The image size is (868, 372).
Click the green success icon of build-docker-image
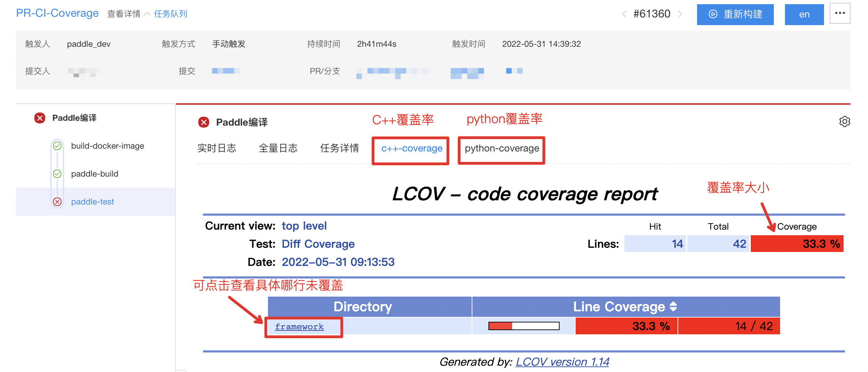click(x=57, y=146)
